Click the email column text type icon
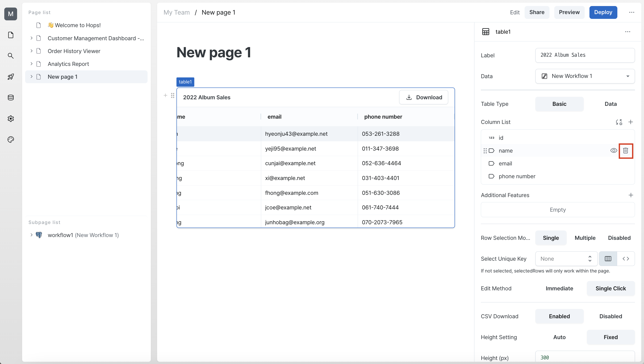Screen dimensions: 644x364 coord(491,163)
